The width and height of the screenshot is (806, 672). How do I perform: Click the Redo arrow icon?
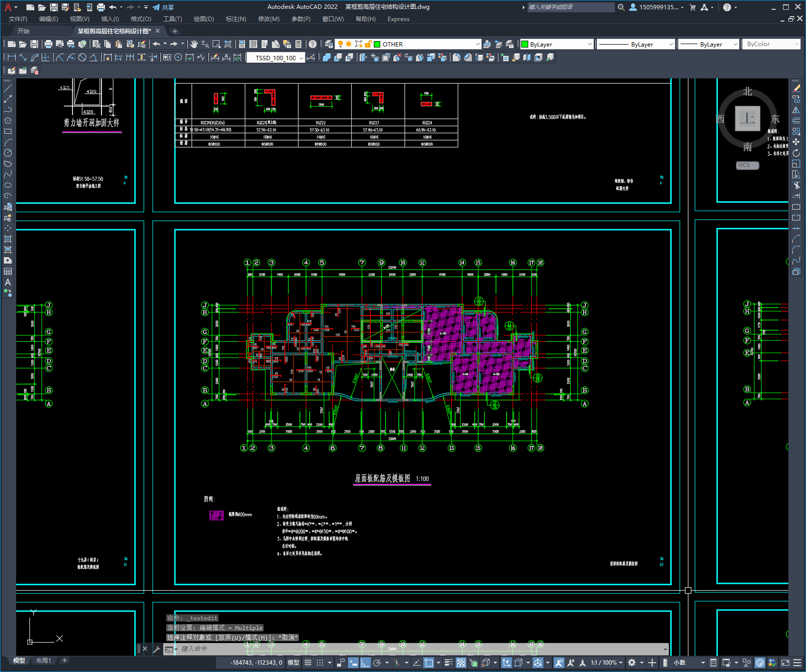174,44
